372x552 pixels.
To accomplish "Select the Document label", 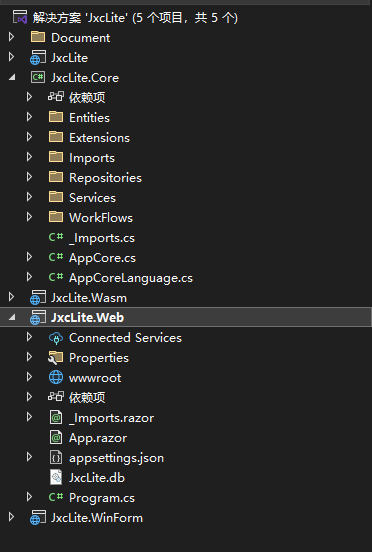I will tap(81, 38).
